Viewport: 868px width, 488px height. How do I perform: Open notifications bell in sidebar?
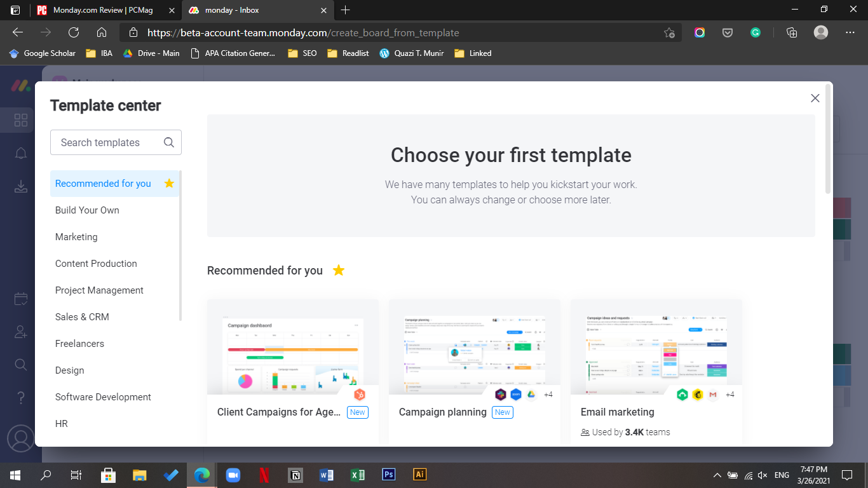(x=20, y=153)
